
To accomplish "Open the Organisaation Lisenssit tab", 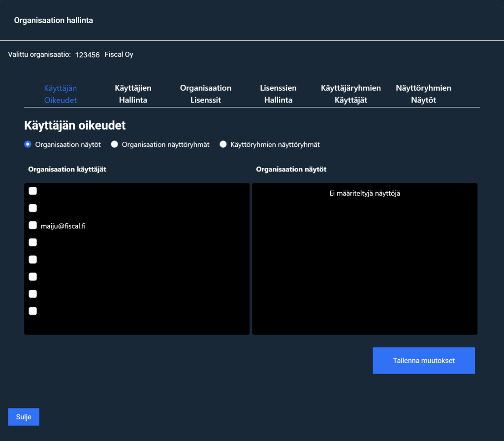I will click(x=205, y=94).
